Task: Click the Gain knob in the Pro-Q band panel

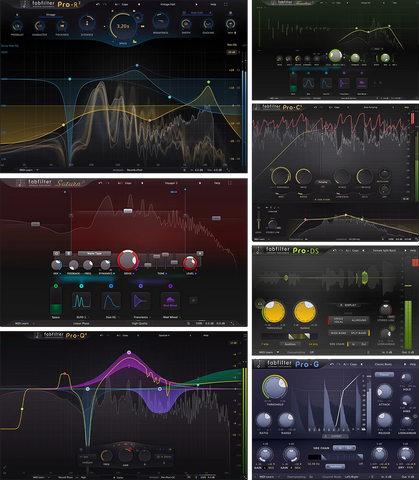Action: tap(125, 455)
